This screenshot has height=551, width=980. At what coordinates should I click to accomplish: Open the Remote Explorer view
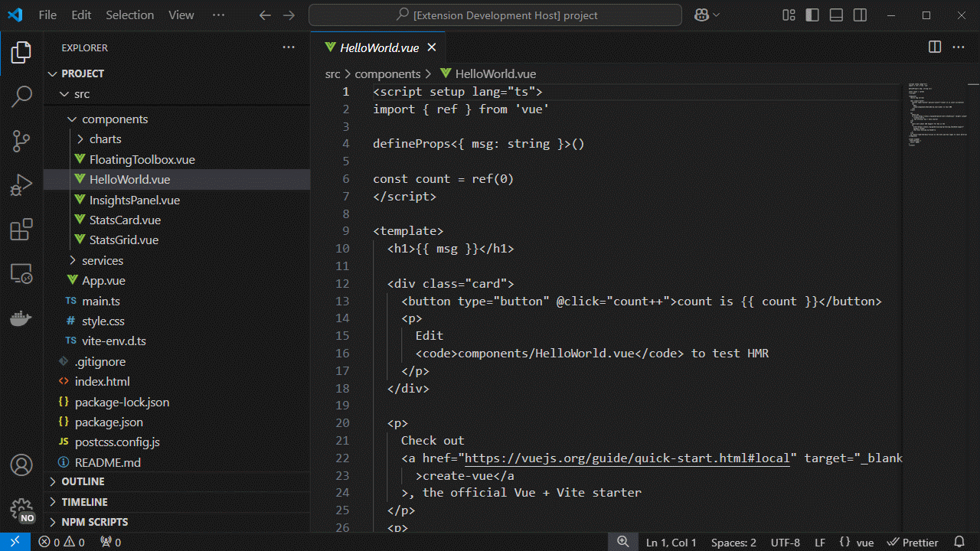tap(21, 272)
